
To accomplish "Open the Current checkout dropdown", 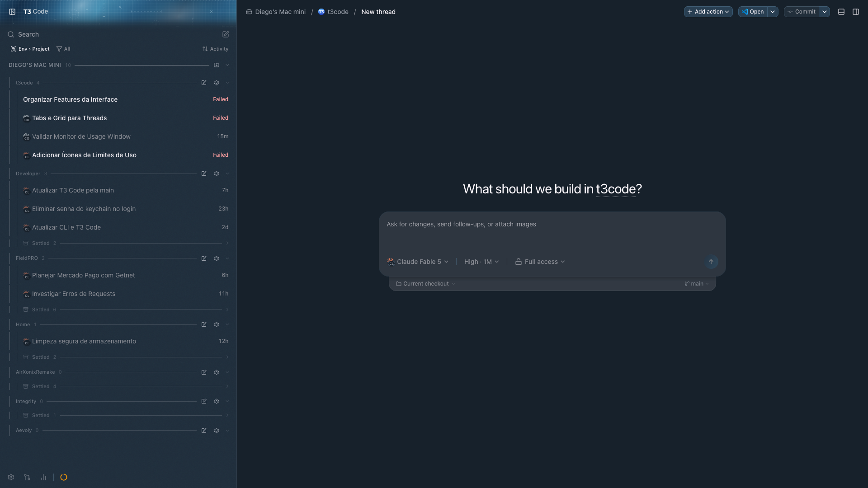I will 425,284.
